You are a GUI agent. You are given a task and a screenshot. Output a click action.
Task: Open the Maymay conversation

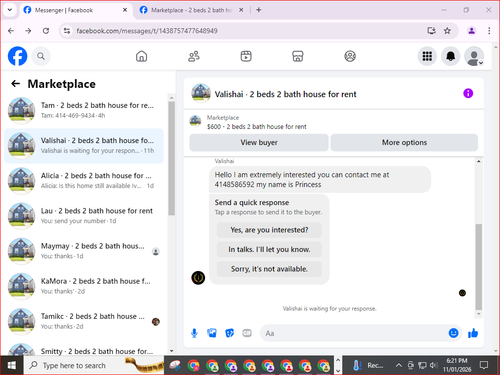pyautogui.click(x=84, y=251)
